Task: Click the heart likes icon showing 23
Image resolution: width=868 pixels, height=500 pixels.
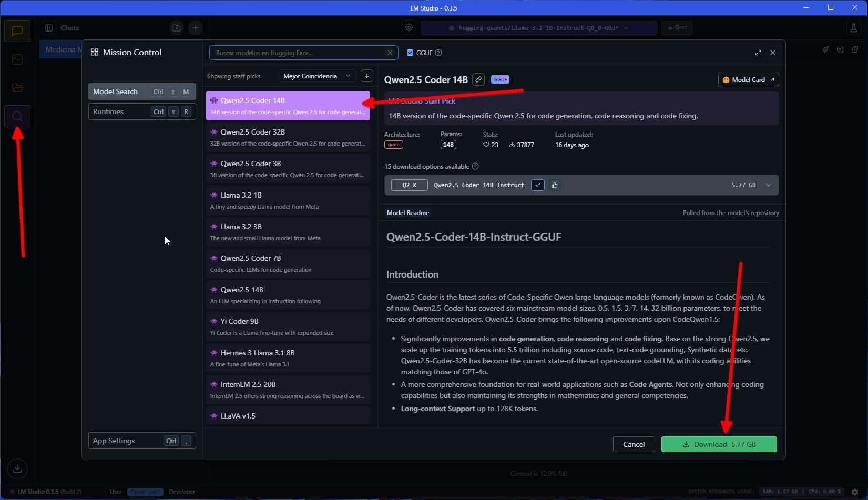Action: pyautogui.click(x=486, y=145)
